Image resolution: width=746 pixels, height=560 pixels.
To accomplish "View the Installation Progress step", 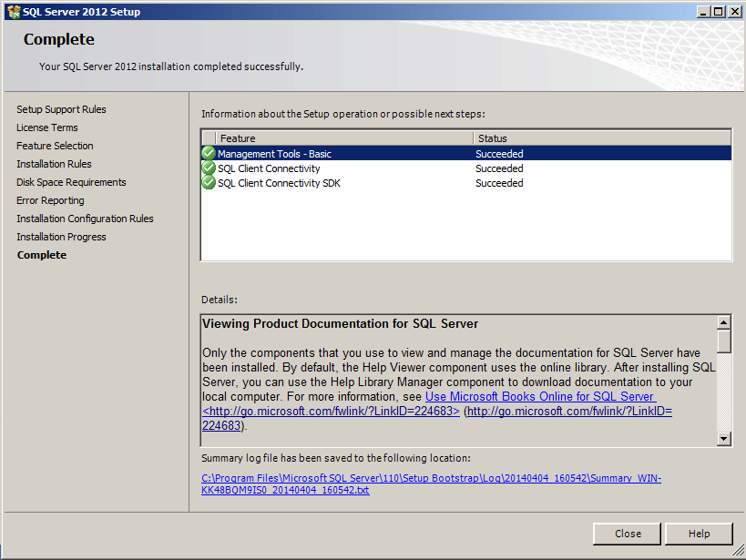I will pos(61,237).
